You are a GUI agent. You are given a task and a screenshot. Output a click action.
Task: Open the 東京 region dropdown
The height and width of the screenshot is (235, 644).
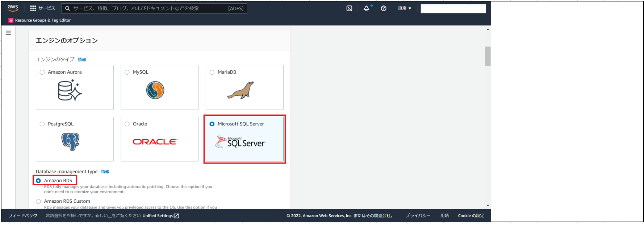pos(405,8)
